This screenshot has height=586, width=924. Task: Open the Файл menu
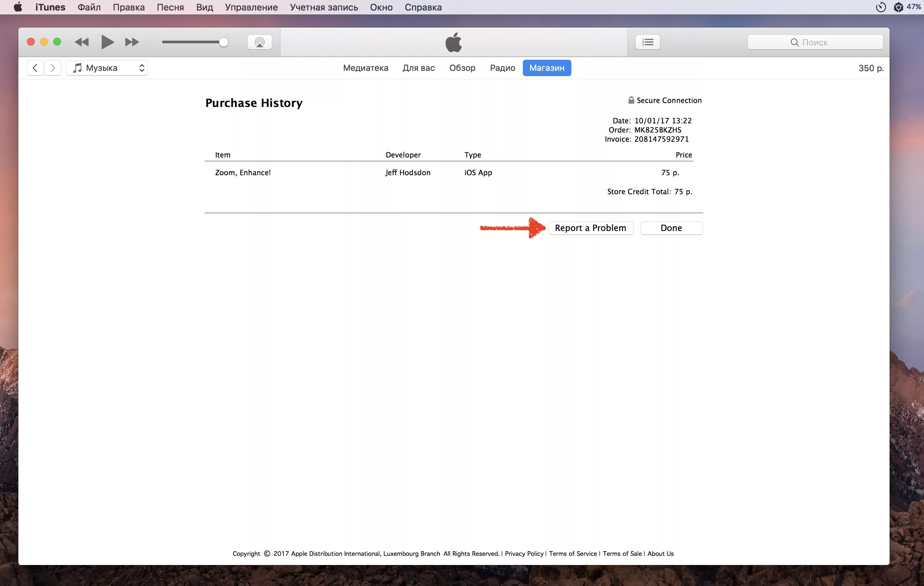[x=89, y=7]
